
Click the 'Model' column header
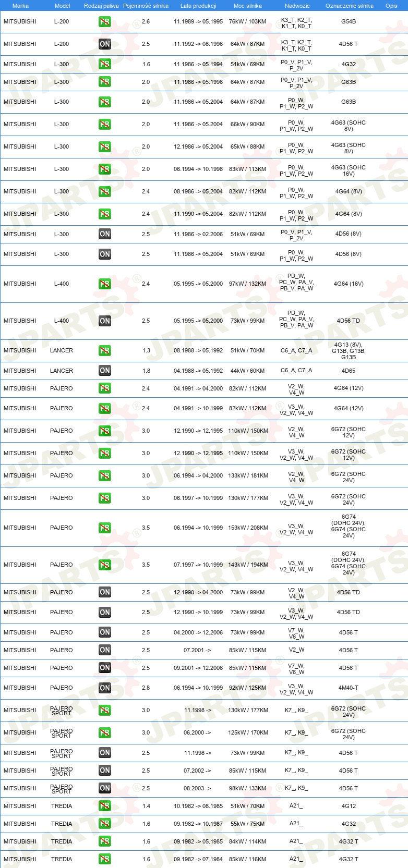pos(63,6)
